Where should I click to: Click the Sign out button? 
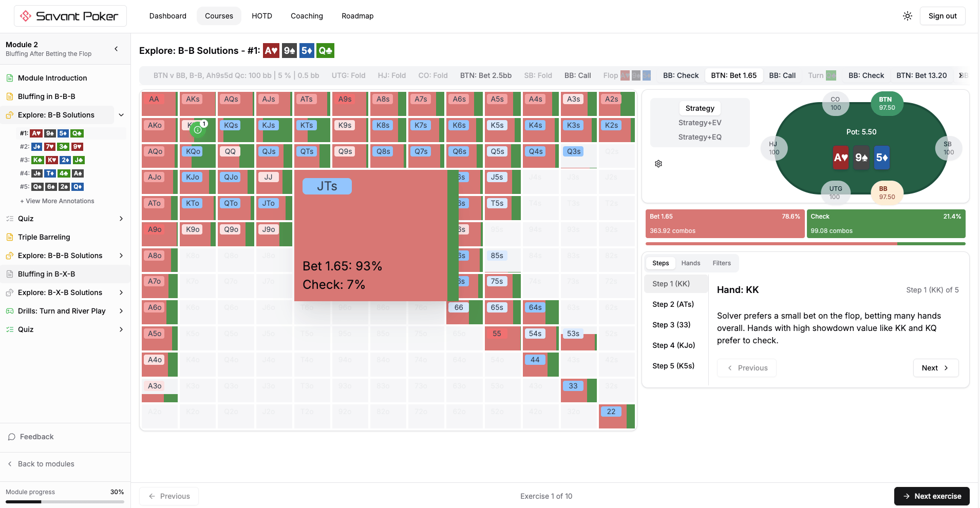pos(942,16)
